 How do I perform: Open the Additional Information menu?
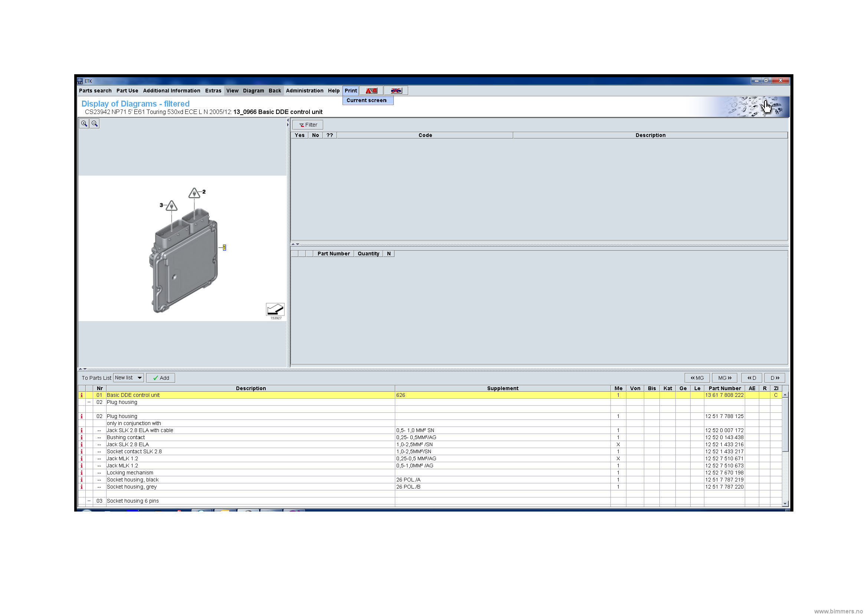[x=172, y=91]
